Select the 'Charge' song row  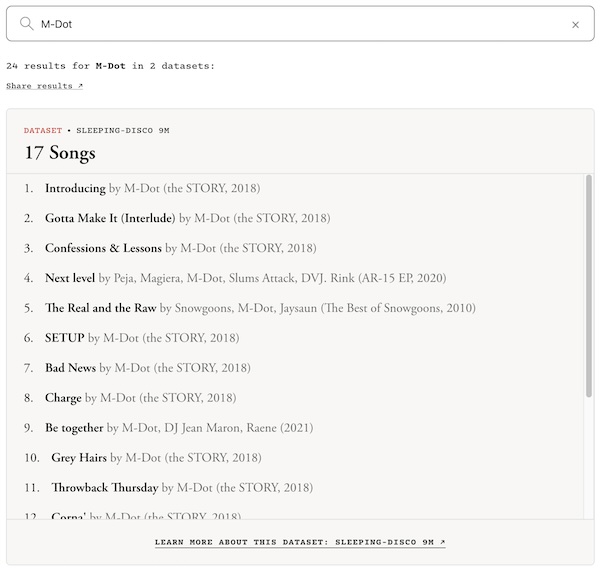pyautogui.click(x=130, y=398)
